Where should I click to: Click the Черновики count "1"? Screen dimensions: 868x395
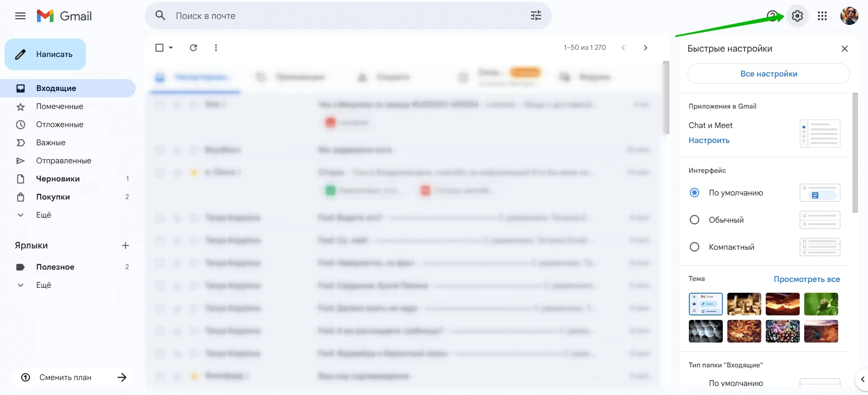point(128,179)
